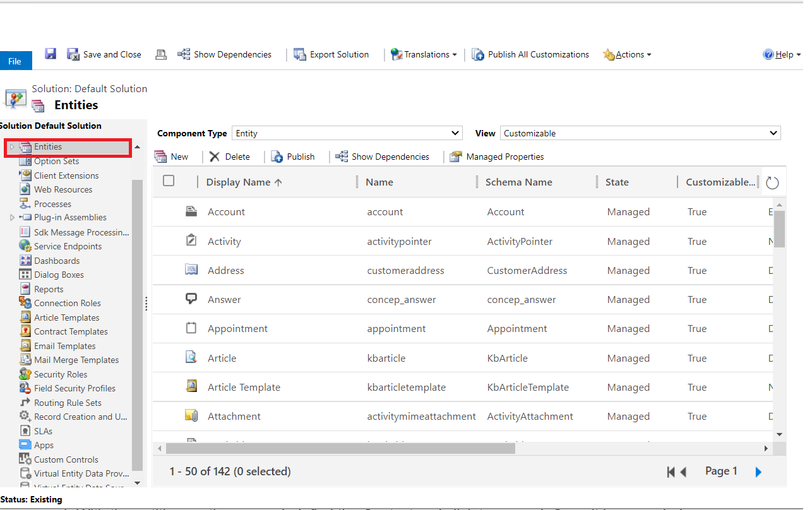
Task: Open Contract Templates
Action: (x=71, y=331)
